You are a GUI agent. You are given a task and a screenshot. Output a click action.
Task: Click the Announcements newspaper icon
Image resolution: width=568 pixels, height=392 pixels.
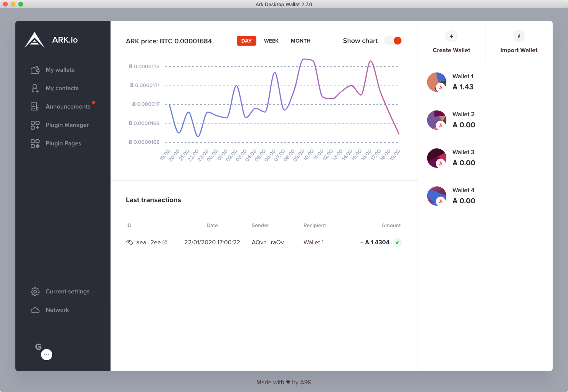click(x=35, y=107)
